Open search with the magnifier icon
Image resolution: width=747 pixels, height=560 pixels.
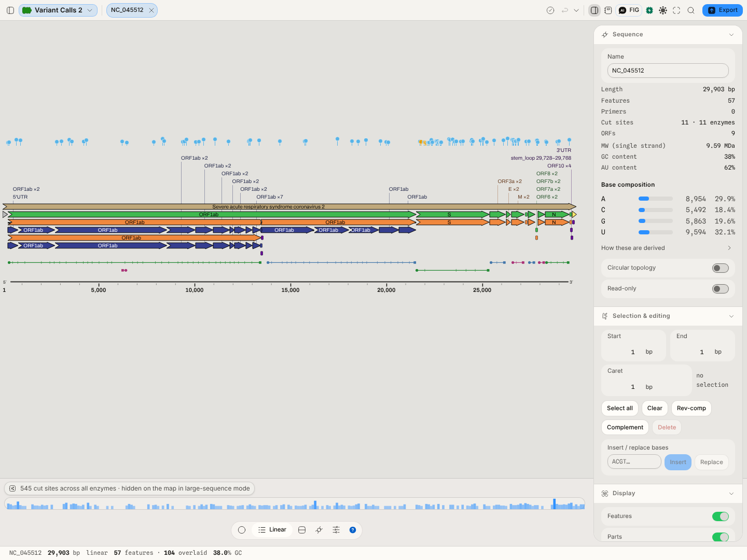[x=691, y=10]
